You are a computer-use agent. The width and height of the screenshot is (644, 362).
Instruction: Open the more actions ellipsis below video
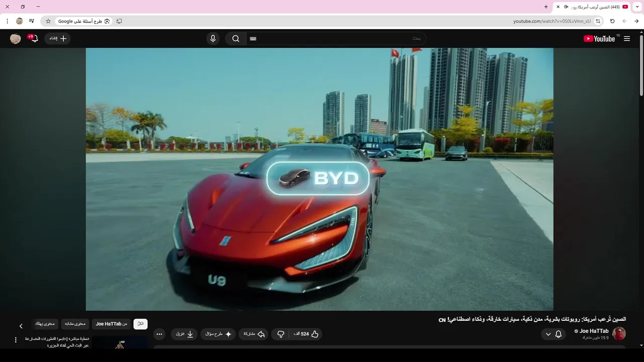point(159,334)
